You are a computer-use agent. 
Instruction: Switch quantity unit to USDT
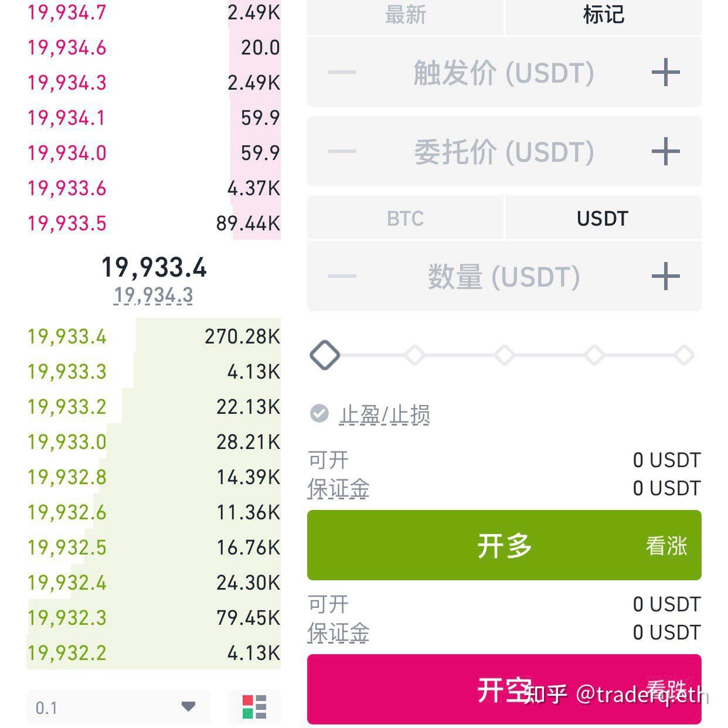click(604, 218)
